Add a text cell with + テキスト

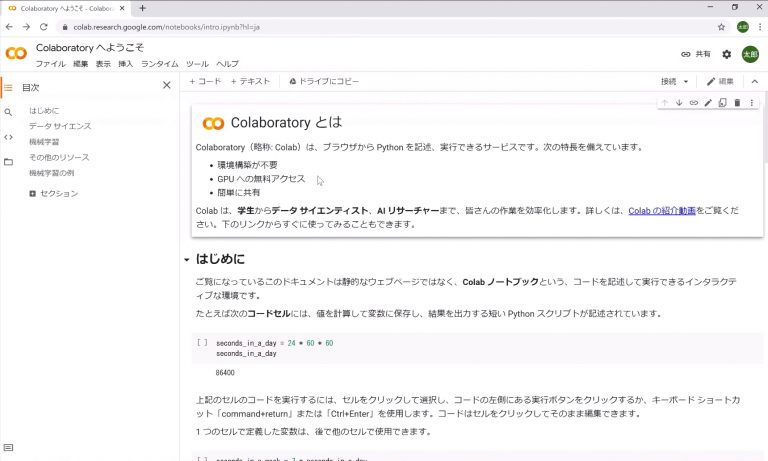[250, 81]
